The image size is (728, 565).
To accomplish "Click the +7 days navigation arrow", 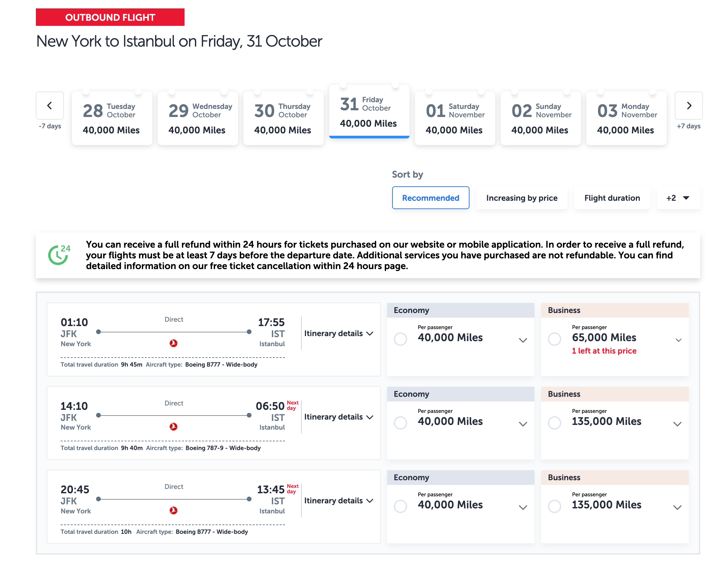I will click(688, 106).
